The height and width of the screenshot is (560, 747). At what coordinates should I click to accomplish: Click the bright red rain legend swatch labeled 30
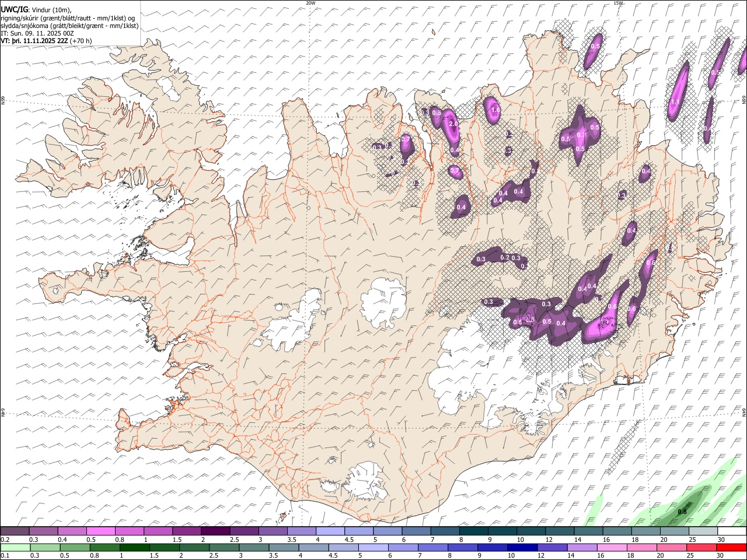click(731, 547)
